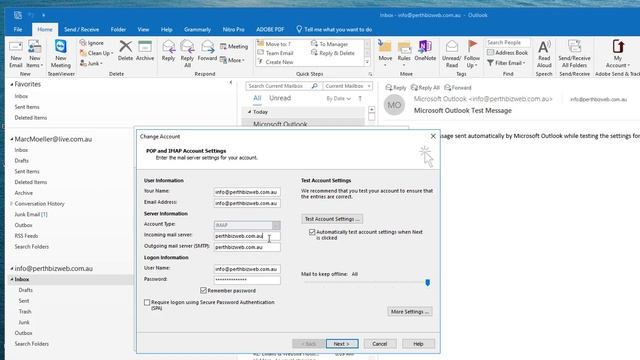640x360 pixels.
Task: Open the Clean Up dropdown
Action: 97,53
